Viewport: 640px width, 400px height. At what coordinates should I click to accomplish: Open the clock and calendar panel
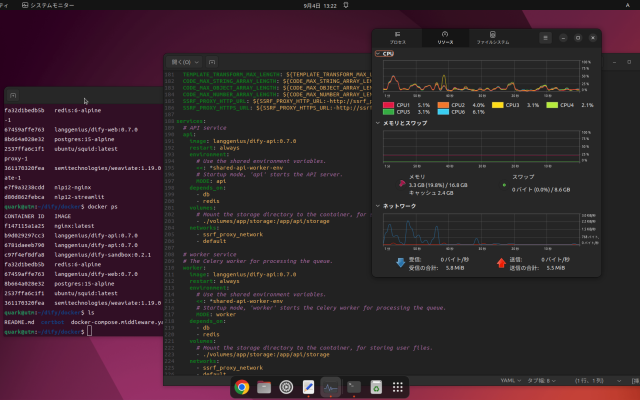(319, 5)
